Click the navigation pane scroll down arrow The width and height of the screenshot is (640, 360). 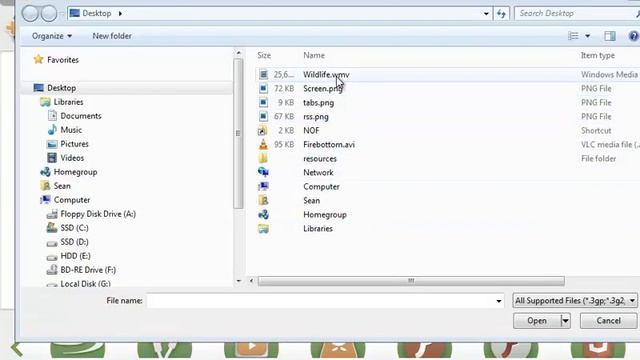[238, 281]
